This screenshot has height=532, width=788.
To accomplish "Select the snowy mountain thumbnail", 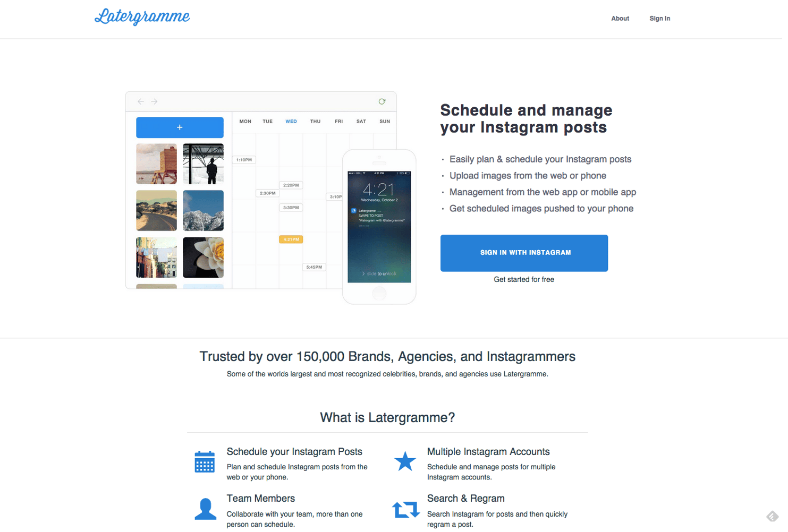I will click(203, 210).
